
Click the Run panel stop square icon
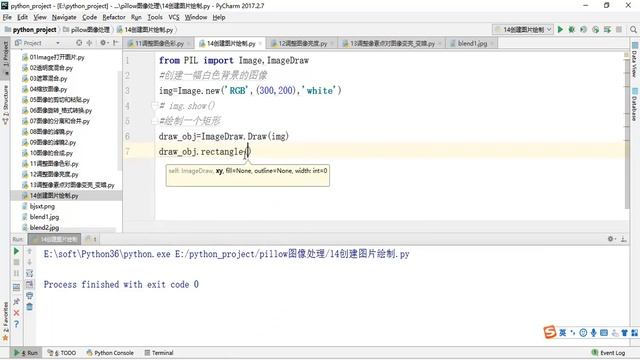[x=16, y=262]
